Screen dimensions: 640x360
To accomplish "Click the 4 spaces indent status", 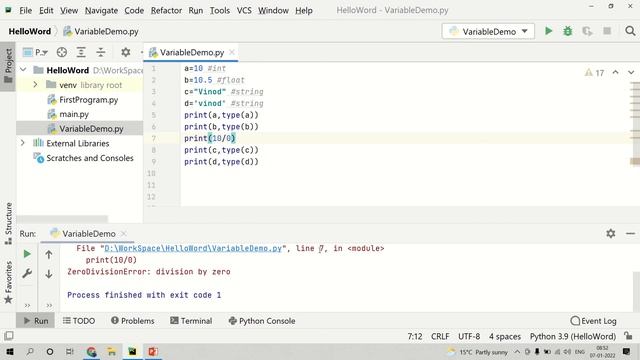I will (x=505, y=336).
